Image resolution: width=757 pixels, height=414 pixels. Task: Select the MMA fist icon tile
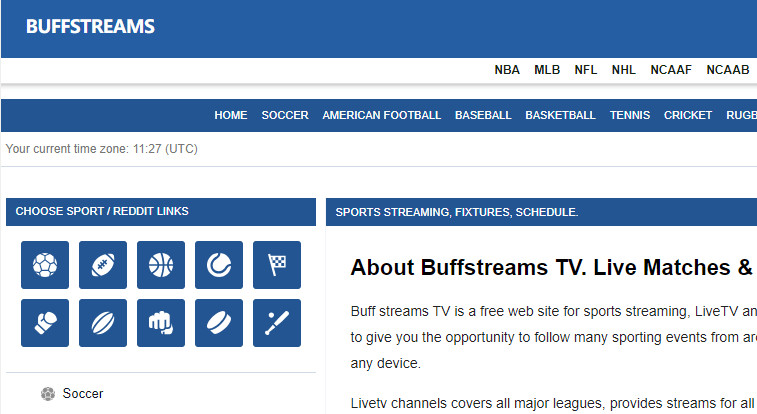point(161,323)
